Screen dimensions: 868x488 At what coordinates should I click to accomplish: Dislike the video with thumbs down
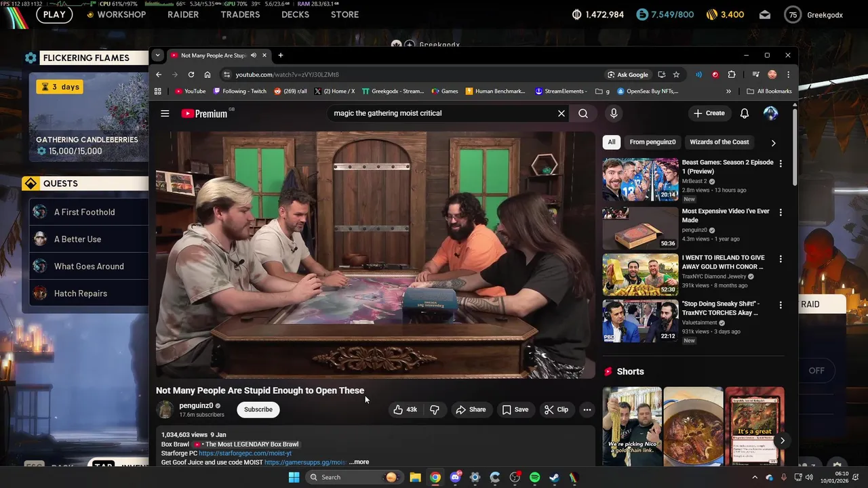point(435,409)
